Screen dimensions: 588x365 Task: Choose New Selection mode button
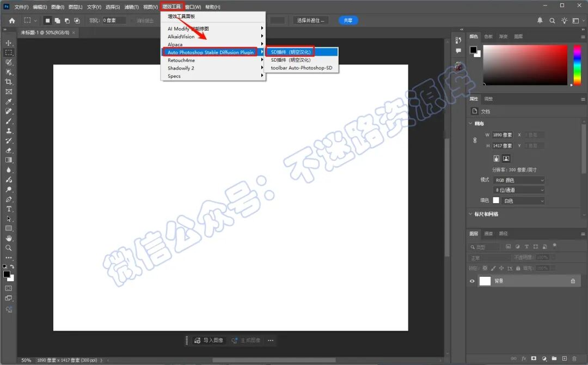[47, 21]
